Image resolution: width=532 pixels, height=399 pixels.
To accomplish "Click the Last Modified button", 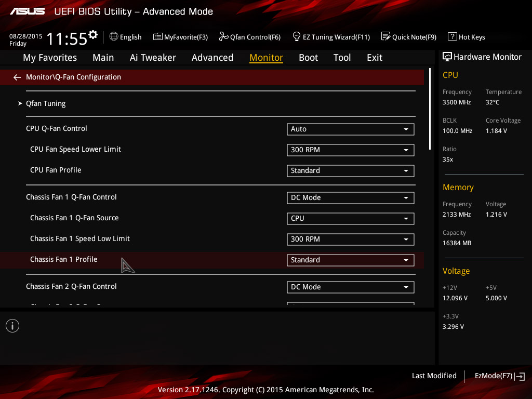I will point(434,376).
